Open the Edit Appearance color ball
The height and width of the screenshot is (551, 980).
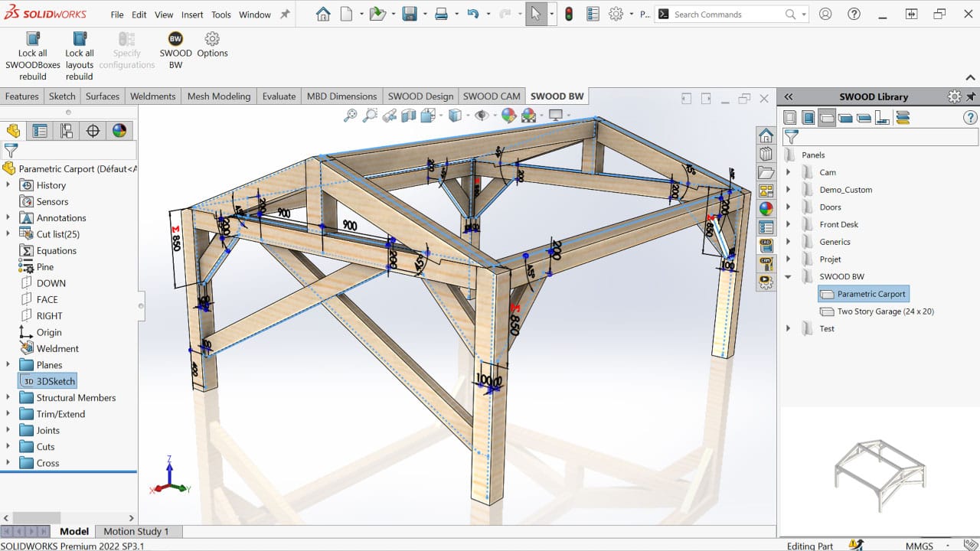point(508,115)
